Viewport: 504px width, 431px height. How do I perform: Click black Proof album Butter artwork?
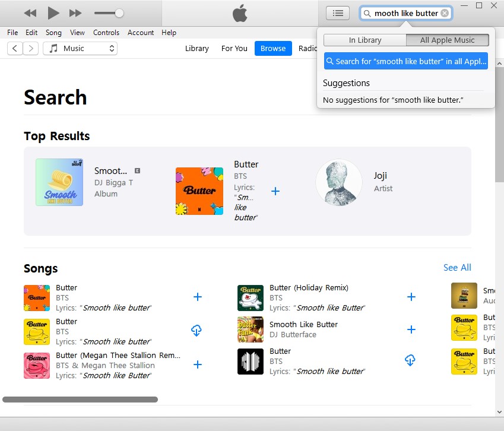pyautogui.click(x=251, y=362)
